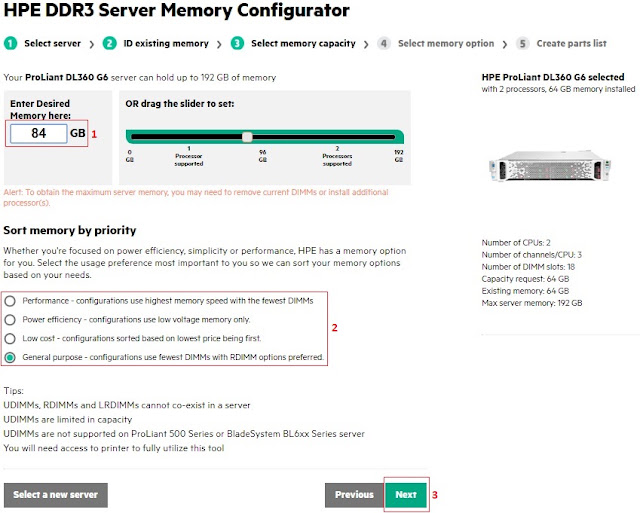Click Select a new server button
The height and width of the screenshot is (513, 640).
tap(56, 495)
